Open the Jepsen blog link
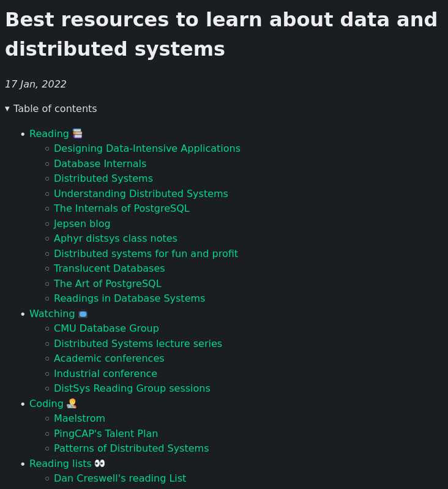 (82, 223)
